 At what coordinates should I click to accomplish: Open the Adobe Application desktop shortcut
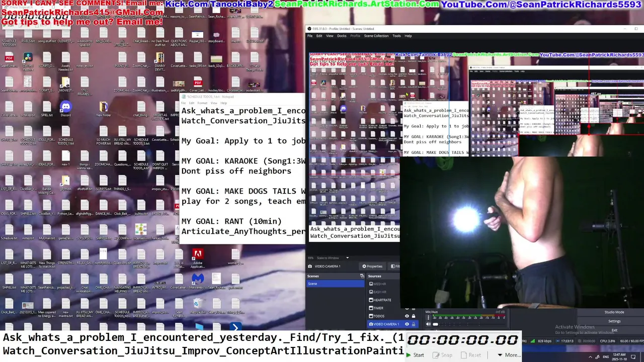point(198,258)
